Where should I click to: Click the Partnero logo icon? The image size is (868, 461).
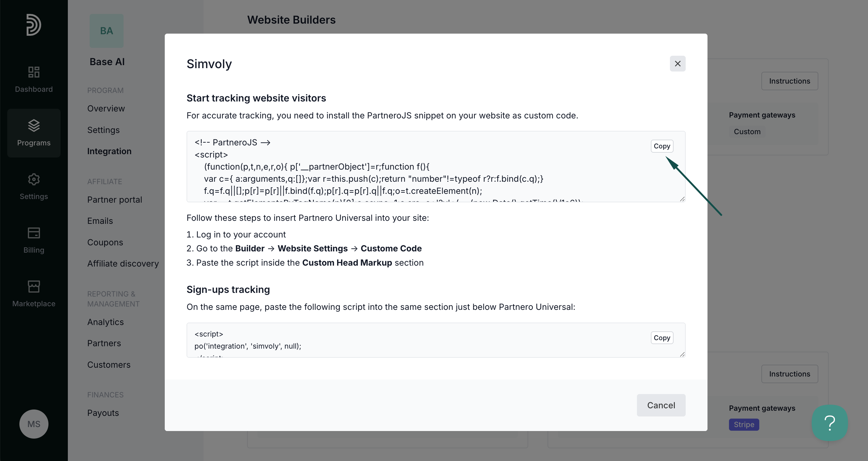[34, 25]
